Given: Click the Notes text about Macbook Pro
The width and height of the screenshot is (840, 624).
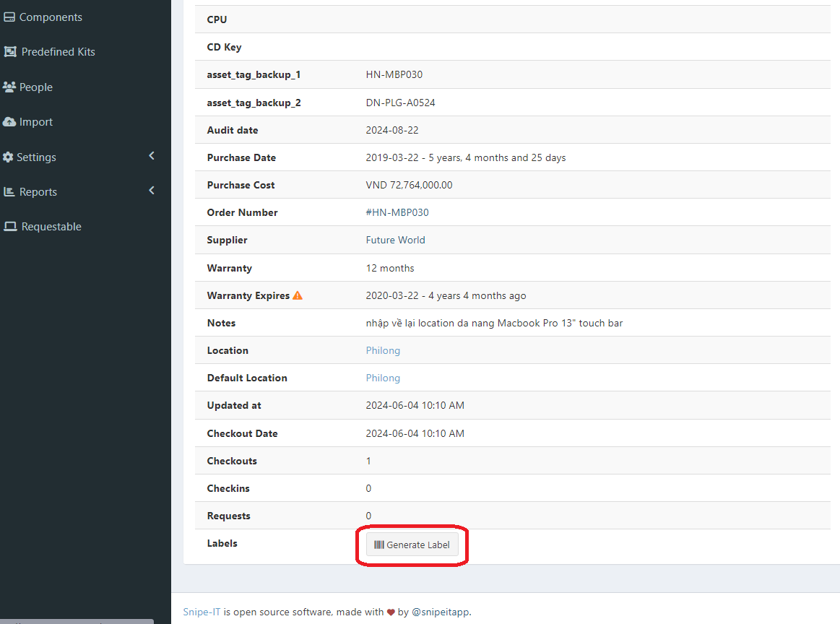Looking at the screenshot, I should click(x=494, y=323).
